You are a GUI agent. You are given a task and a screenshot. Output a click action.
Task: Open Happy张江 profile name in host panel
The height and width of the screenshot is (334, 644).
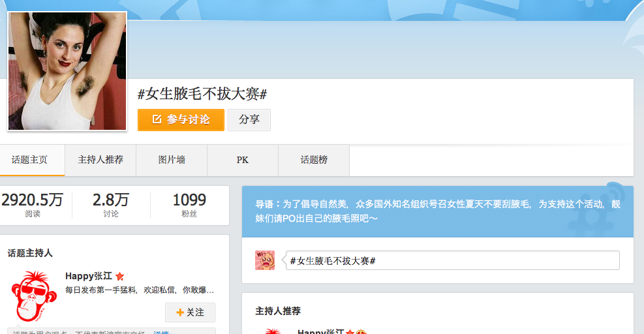pos(89,276)
